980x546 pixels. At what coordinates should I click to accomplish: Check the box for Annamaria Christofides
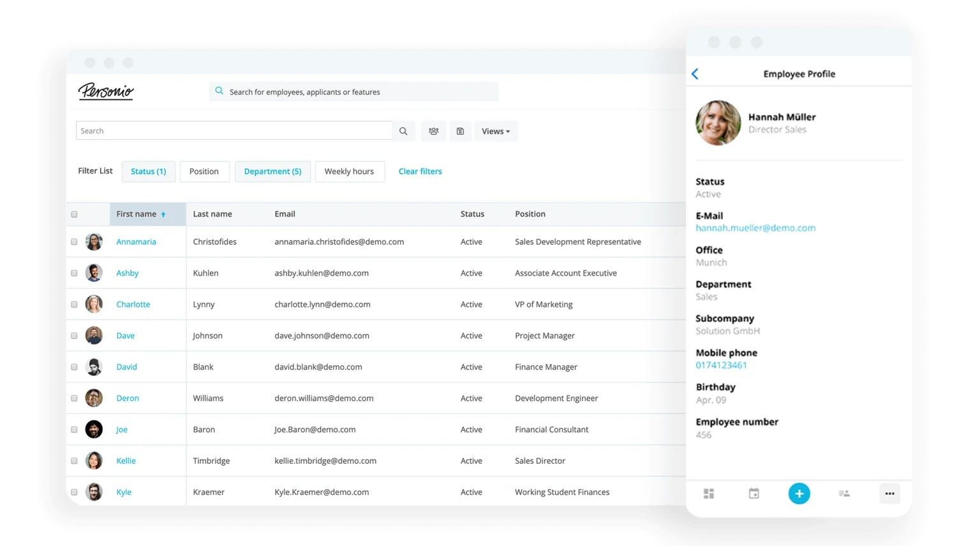click(x=74, y=242)
